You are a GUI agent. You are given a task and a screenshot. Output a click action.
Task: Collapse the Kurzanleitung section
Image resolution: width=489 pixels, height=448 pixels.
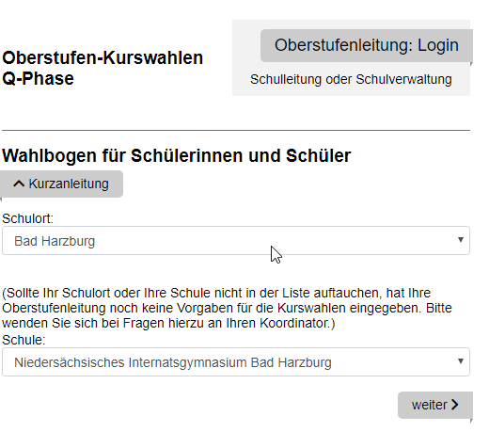coord(61,184)
